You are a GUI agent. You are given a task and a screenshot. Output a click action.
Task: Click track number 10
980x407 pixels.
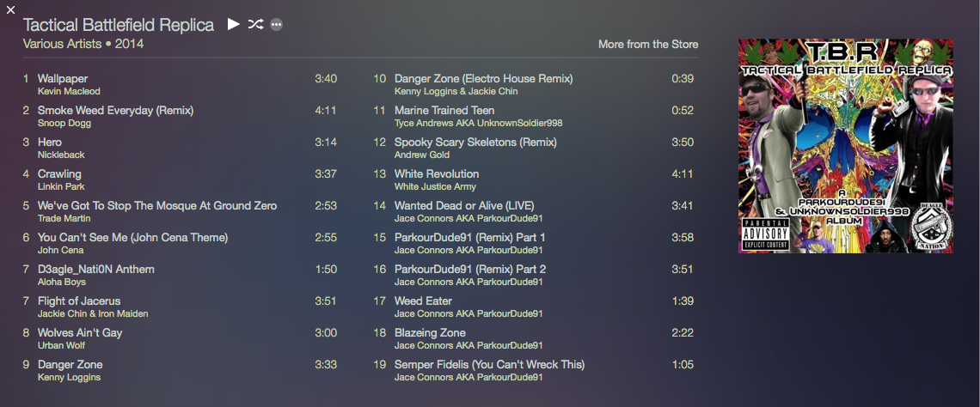tap(380, 79)
